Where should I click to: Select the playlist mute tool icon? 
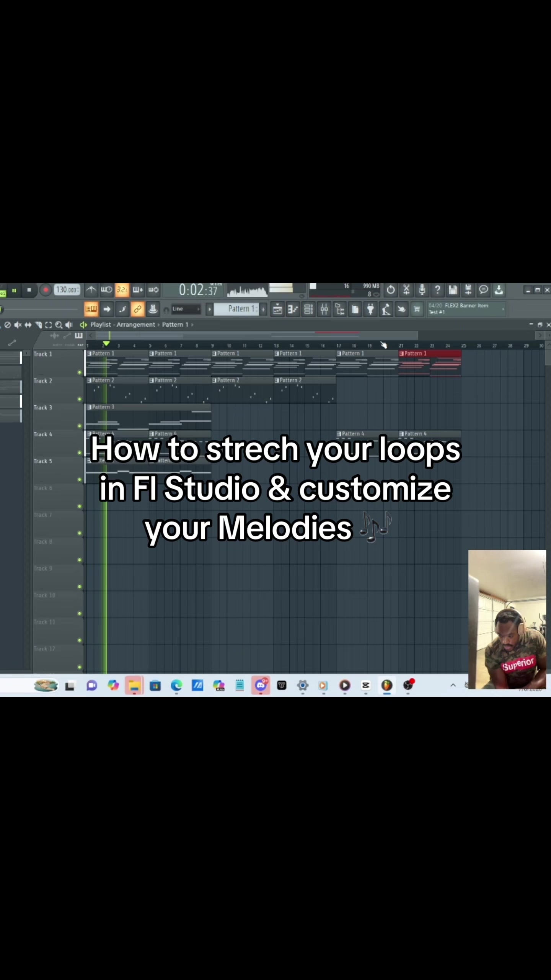click(18, 325)
